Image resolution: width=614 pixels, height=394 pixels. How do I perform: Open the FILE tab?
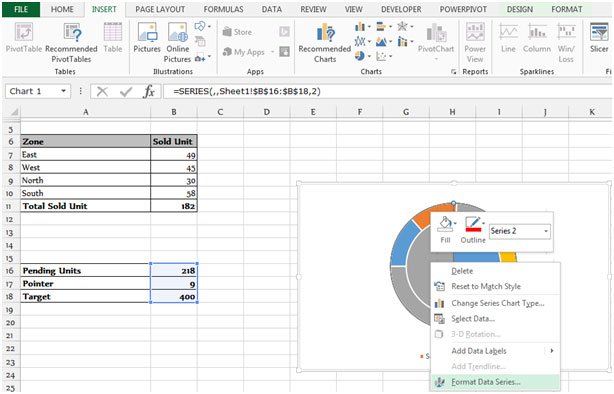pyautogui.click(x=21, y=9)
